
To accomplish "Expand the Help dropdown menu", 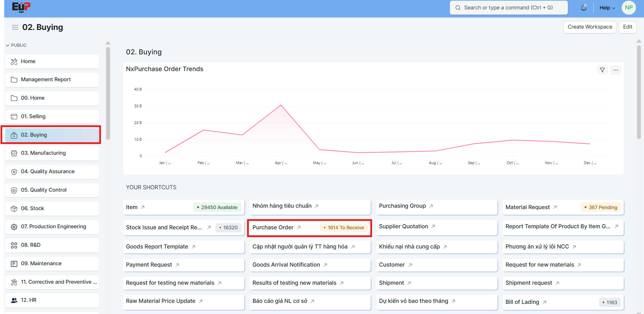I will tap(607, 8).
